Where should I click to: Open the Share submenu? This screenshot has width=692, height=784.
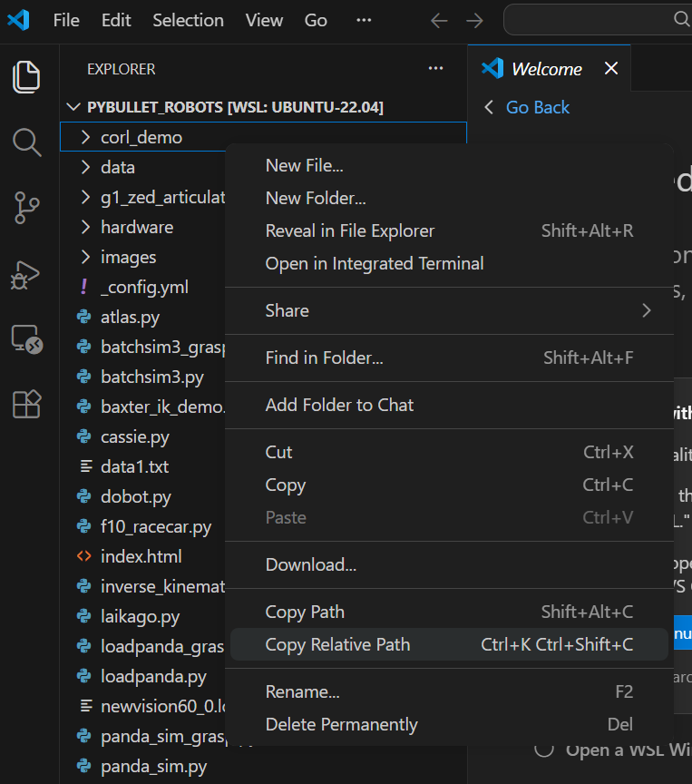(288, 309)
